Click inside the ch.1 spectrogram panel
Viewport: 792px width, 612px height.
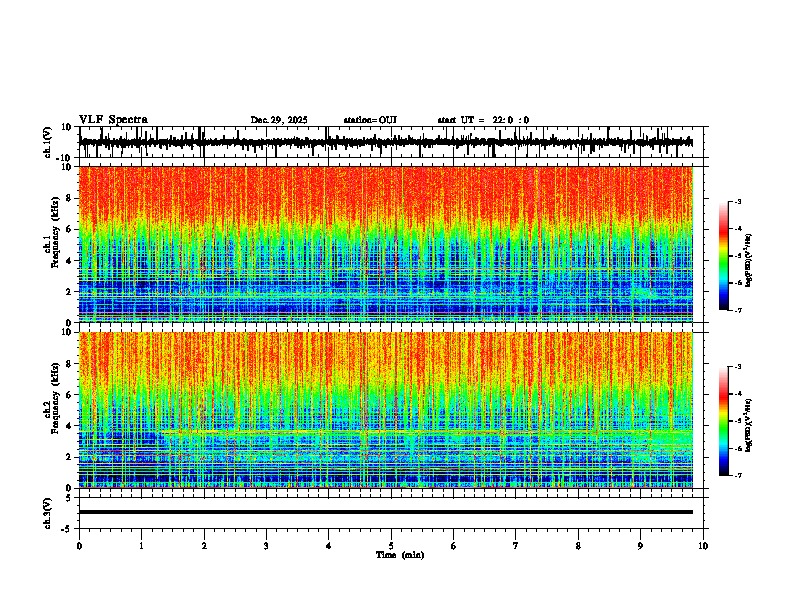click(386, 244)
